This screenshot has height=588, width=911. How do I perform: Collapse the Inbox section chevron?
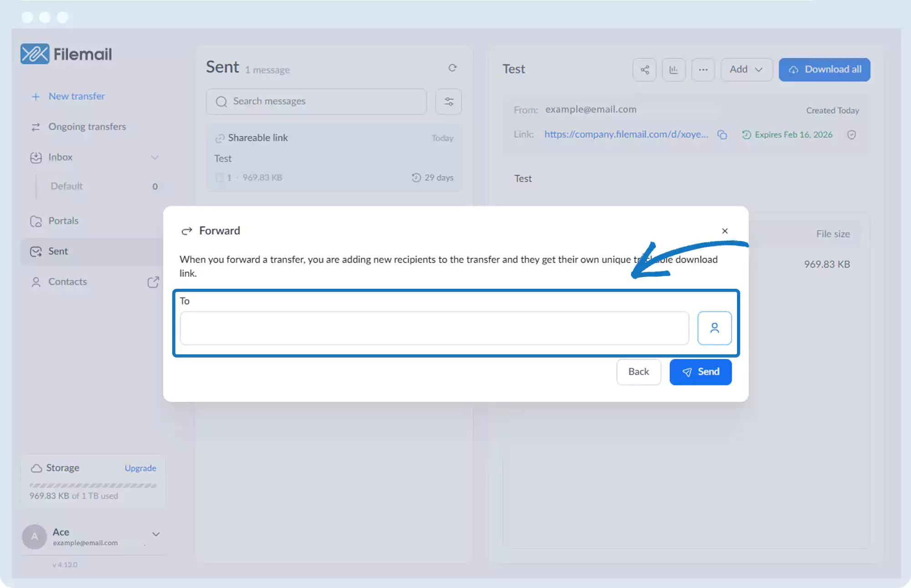(x=155, y=158)
